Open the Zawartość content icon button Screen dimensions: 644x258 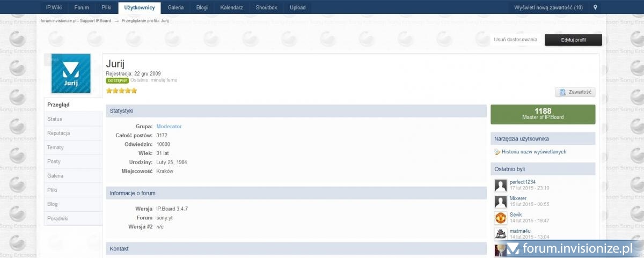pos(575,92)
